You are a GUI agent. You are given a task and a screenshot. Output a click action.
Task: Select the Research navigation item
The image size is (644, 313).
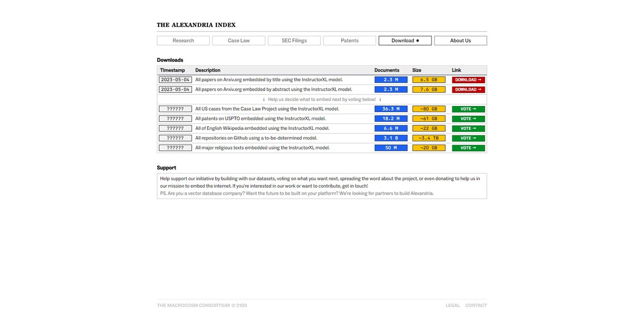coord(183,40)
